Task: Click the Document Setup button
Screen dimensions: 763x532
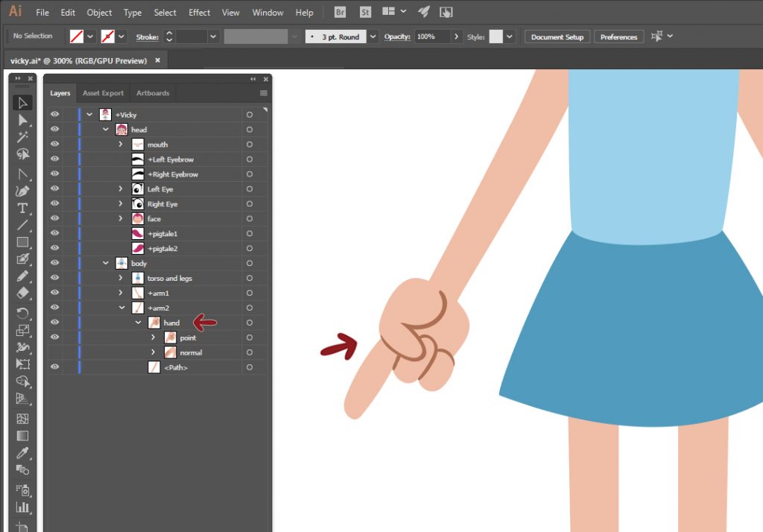Action: coord(557,37)
